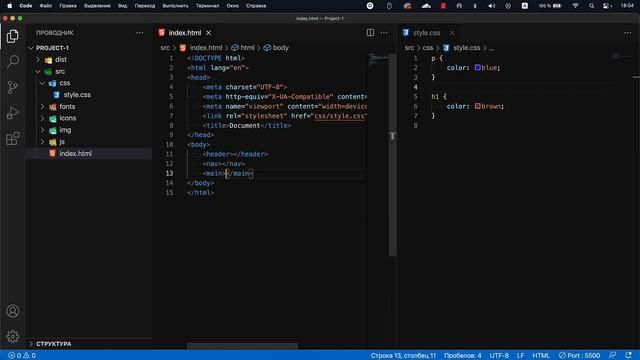640x360 pixels.
Task: Open the Терминал menu
Action: pos(207,6)
